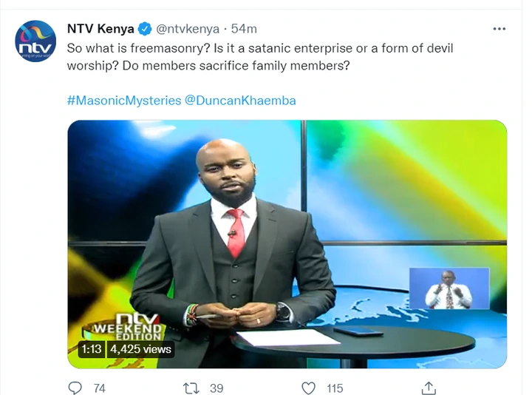The height and width of the screenshot is (395, 532).
Task: Play the news anchor video
Action: pos(287,244)
